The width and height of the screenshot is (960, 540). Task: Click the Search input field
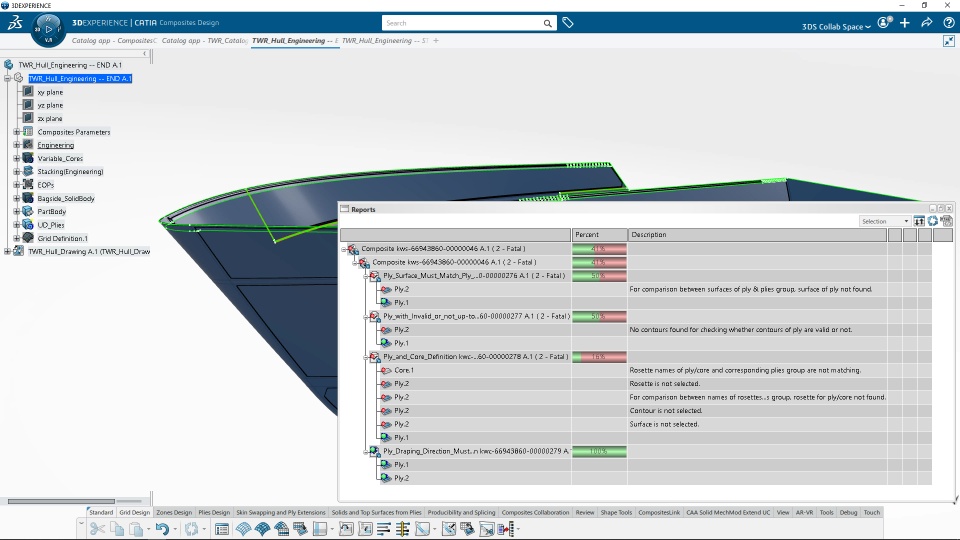(x=462, y=23)
